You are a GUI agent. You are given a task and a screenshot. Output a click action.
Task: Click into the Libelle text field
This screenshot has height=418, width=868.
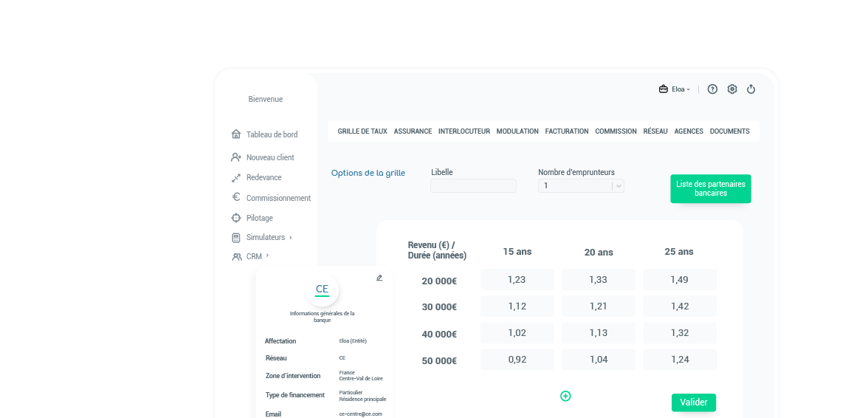pyautogui.click(x=473, y=186)
